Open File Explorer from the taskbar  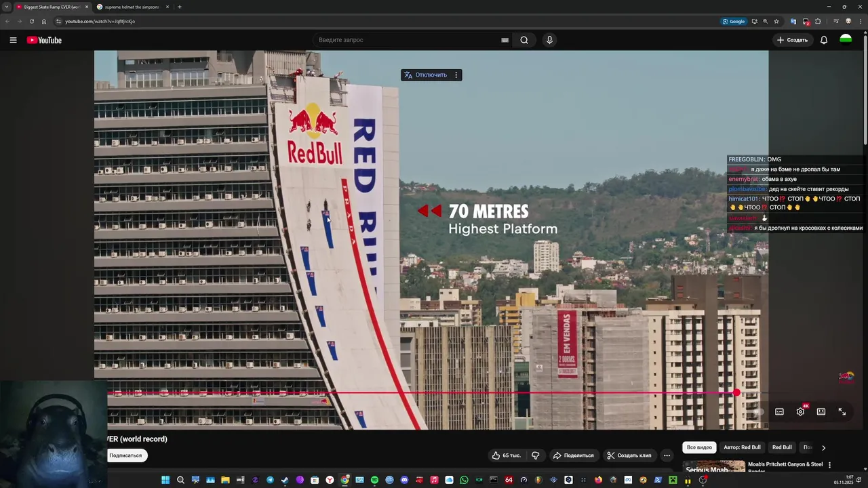pyautogui.click(x=225, y=480)
